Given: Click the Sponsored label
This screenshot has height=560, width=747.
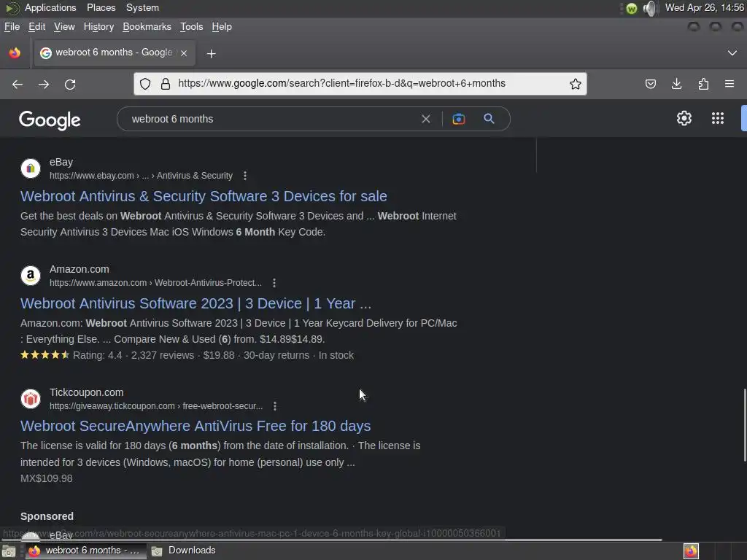Looking at the screenshot, I should (47, 517).
